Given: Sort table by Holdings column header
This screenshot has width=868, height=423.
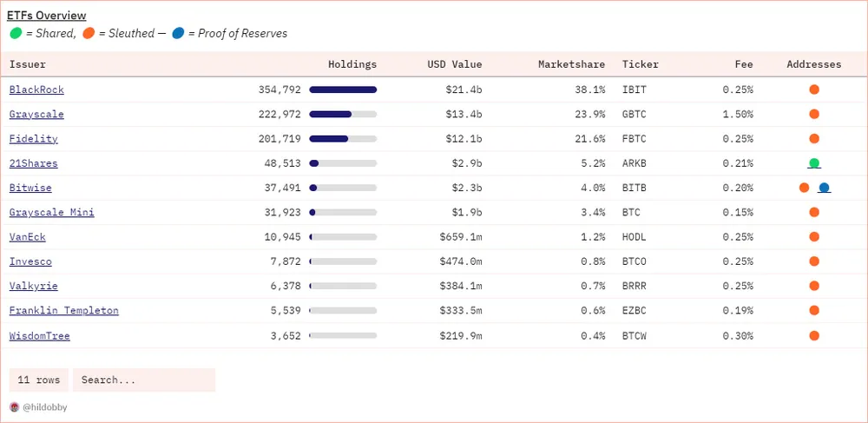Looking at the screenshot, I should tap(352, 64).
